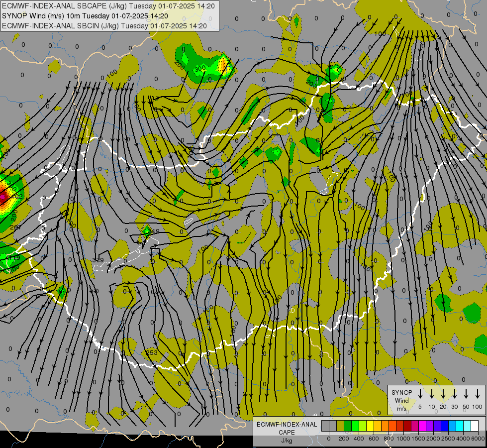Click the 300 contour label in green area
This screenshot has width=487, height=448.
tap(200, 68)
